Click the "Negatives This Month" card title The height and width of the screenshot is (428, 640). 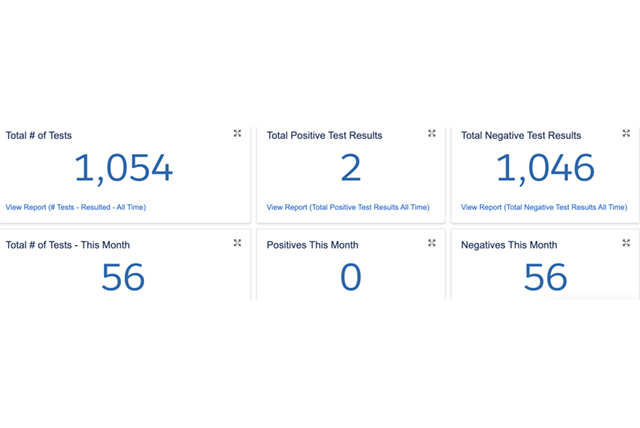tap(509, 245)
